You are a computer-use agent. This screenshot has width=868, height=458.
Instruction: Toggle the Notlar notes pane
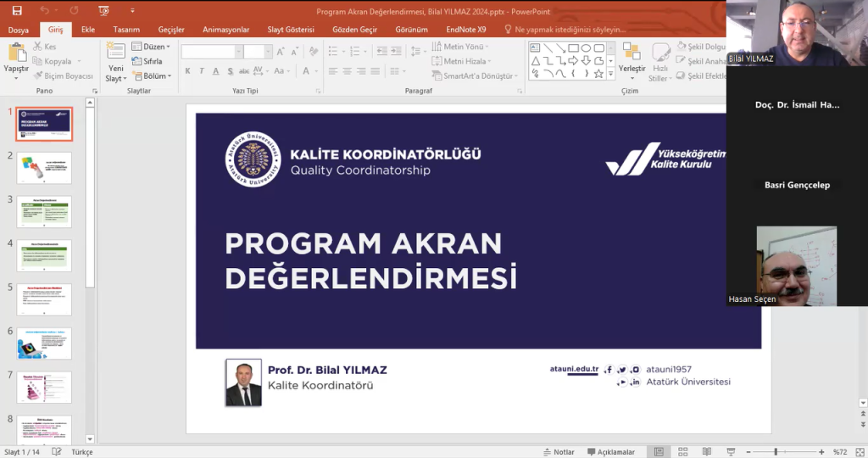pos(559,452)
